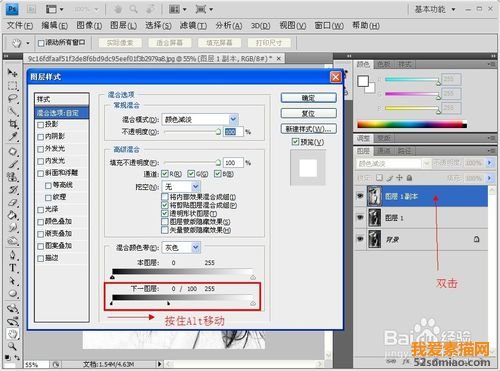Open the 文件 File menu
The height and width of the screenshot is (371, 500).
20,26
